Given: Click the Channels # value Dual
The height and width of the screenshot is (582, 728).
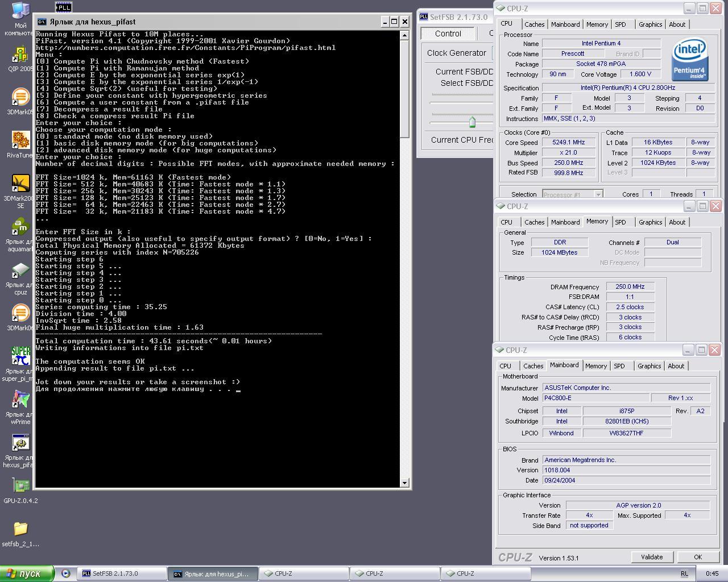Looking at the screenshot, I should tap(673, 242).
